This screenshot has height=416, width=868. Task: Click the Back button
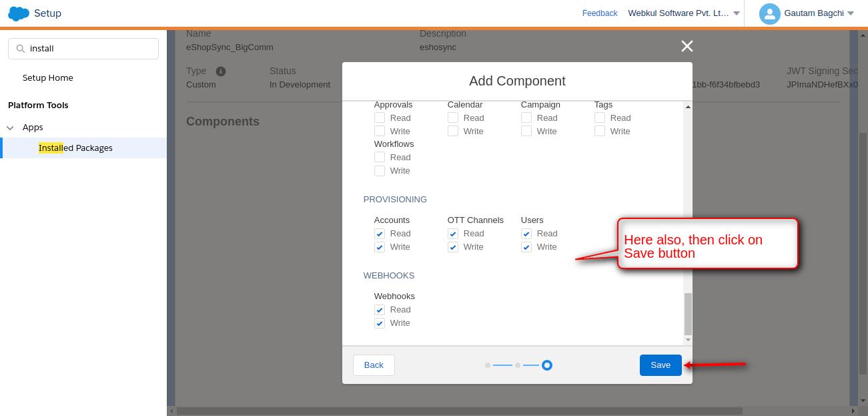pyautogui.click(x=374, y=365)
